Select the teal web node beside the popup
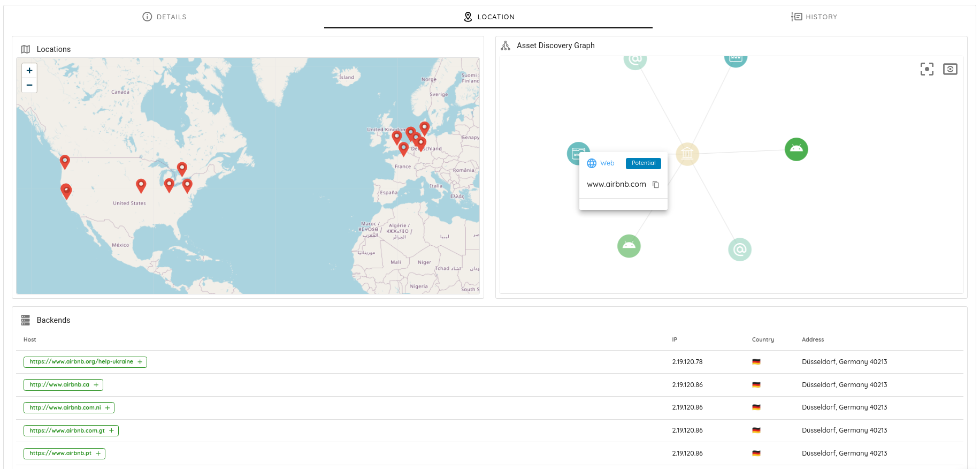 [x=577, y=153]
